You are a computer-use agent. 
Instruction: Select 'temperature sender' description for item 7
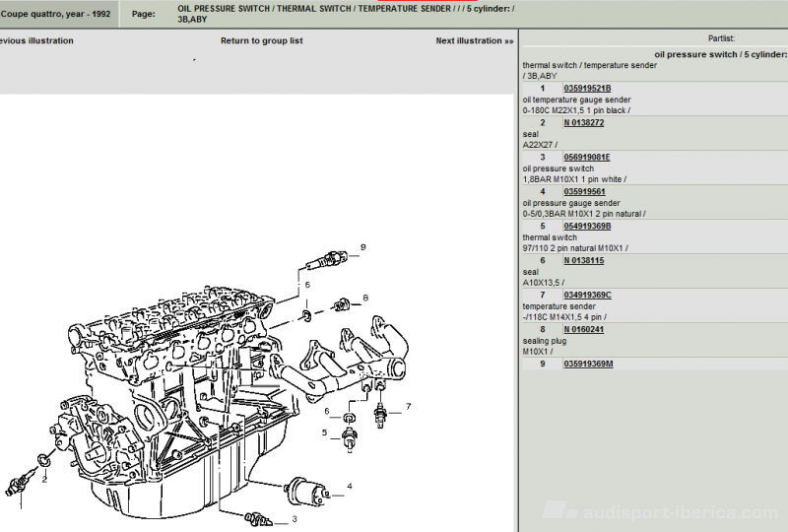pos(558,306)
